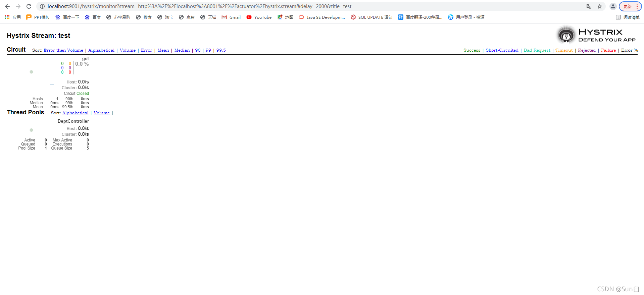Click the Max Active label
Viewport: 644px width, 295px height.
click(62, 140)
